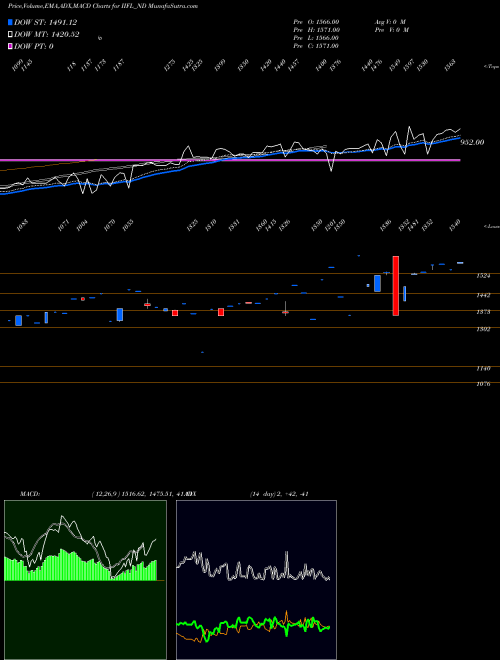Click the magenta DOW PT legend swatch
This screenshot has height=660, width=500.
[11, 46]
